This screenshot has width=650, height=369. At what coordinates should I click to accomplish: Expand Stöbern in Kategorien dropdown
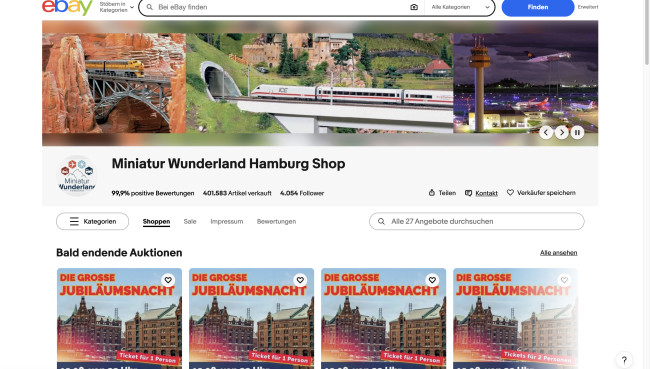click(x=116, y=7)
